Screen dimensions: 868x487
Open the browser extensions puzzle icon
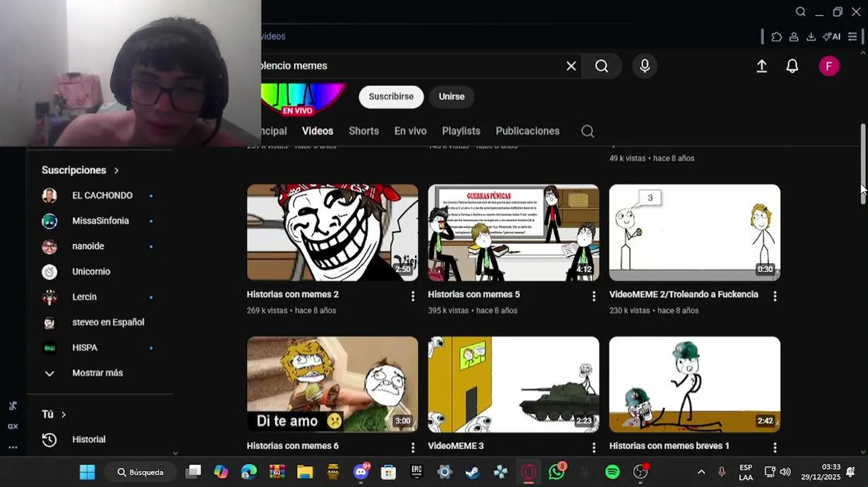[777, 37]
